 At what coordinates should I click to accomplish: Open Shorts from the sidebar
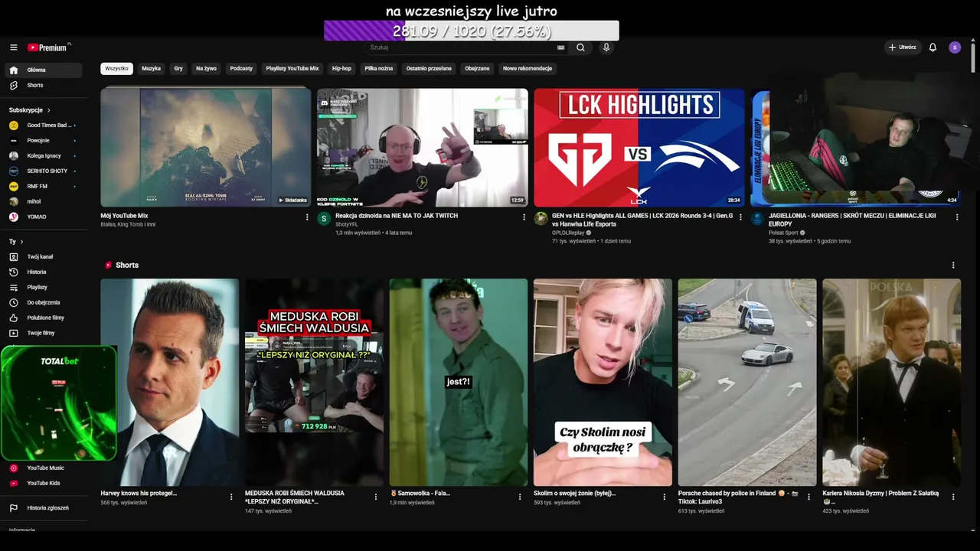44,85
